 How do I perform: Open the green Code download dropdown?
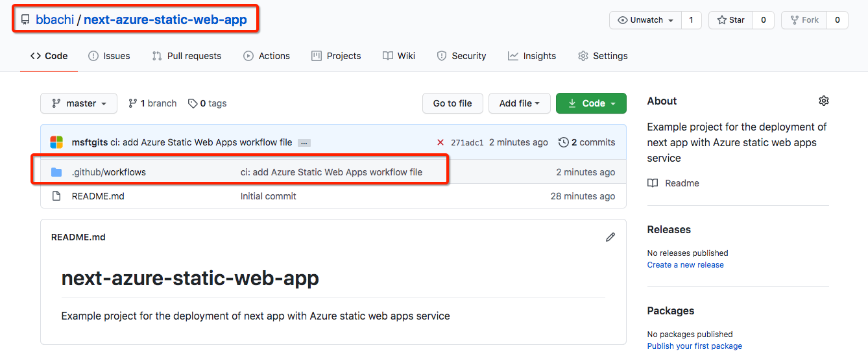591,103
